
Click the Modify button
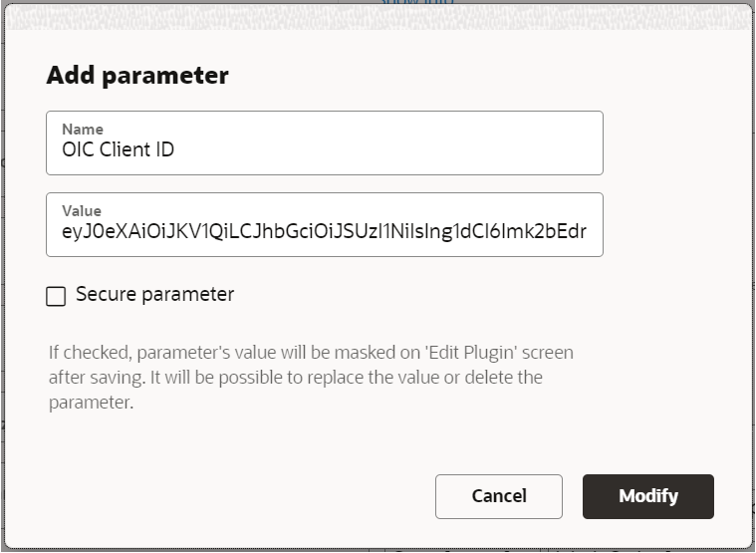tap(647, 496)
